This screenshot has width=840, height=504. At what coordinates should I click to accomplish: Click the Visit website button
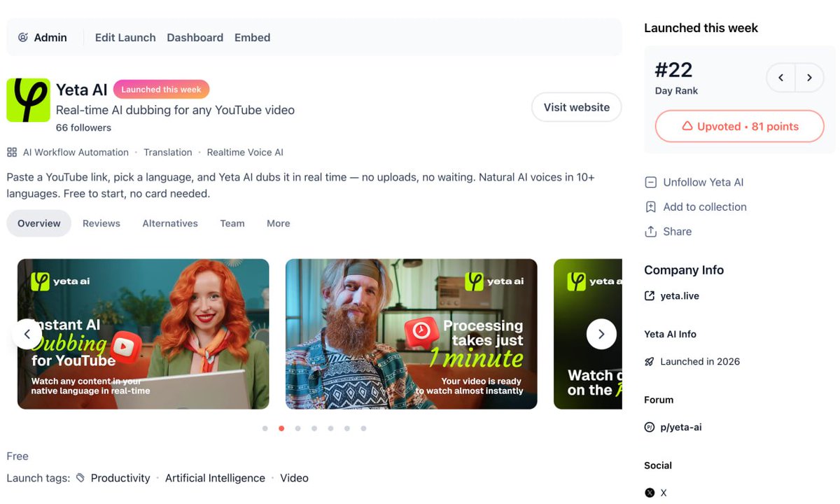[577, 107]
